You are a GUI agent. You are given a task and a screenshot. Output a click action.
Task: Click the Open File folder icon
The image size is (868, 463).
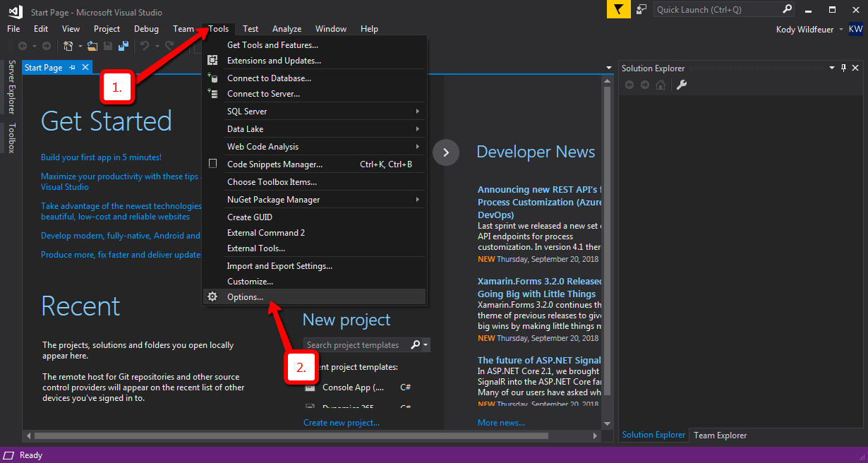point(92,44)
